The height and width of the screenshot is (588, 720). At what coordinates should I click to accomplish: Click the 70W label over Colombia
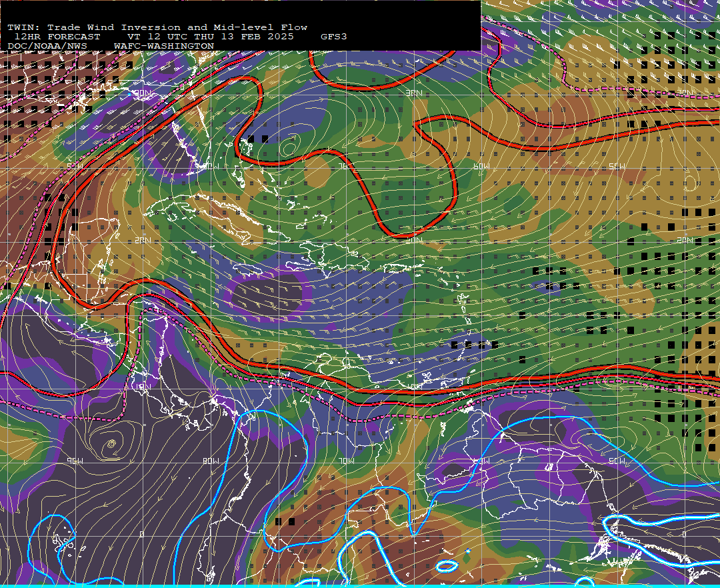[346, 461]
